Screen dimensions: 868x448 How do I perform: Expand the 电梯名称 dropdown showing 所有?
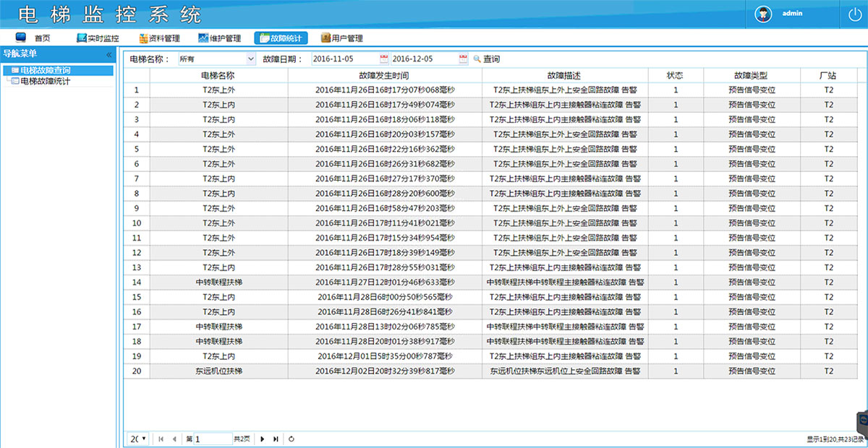click(x=251, y=59)
